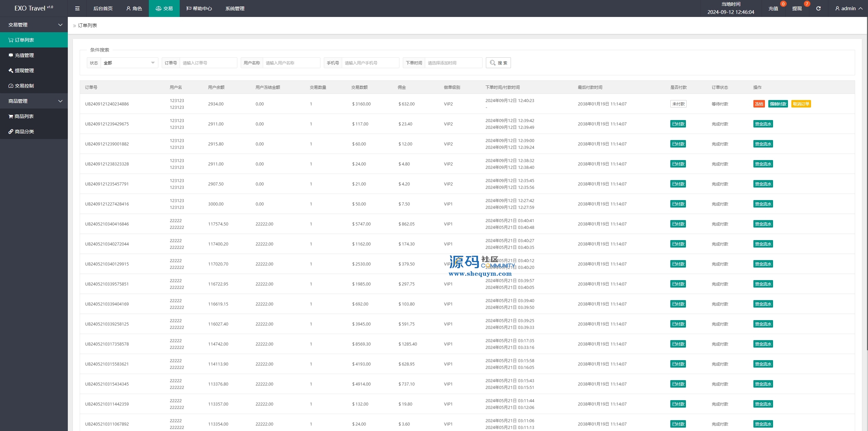This screenshot has width=868, height=431.
Task: Click the 做单级别 column header
Action: [x=452, y=87]
